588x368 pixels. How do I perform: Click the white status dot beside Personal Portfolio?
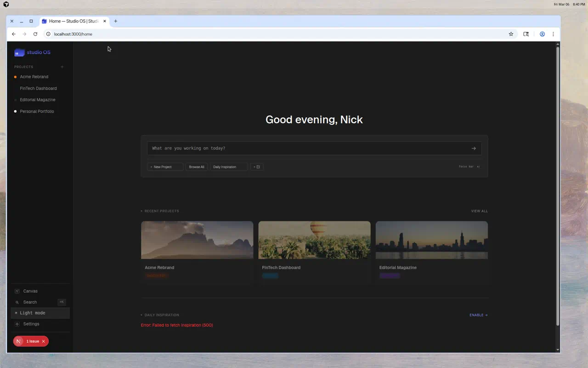[x=15, y=111]
